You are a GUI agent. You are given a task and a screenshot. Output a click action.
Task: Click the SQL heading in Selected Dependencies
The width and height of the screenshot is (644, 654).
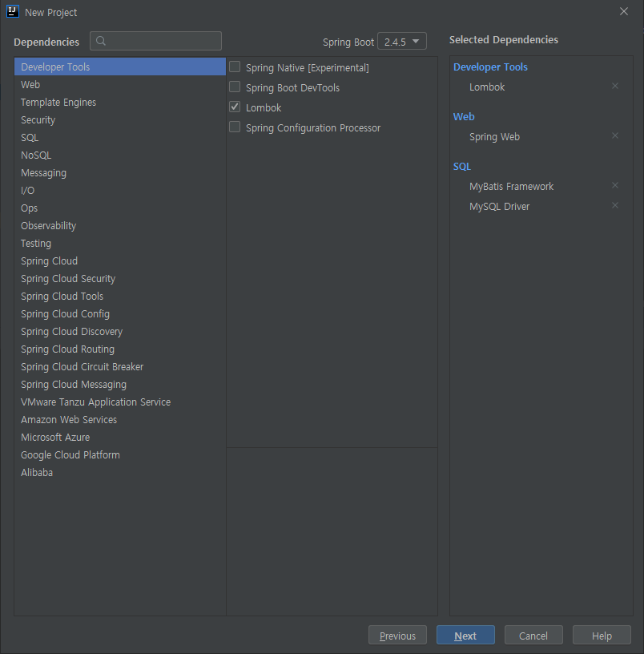[462, 167]
